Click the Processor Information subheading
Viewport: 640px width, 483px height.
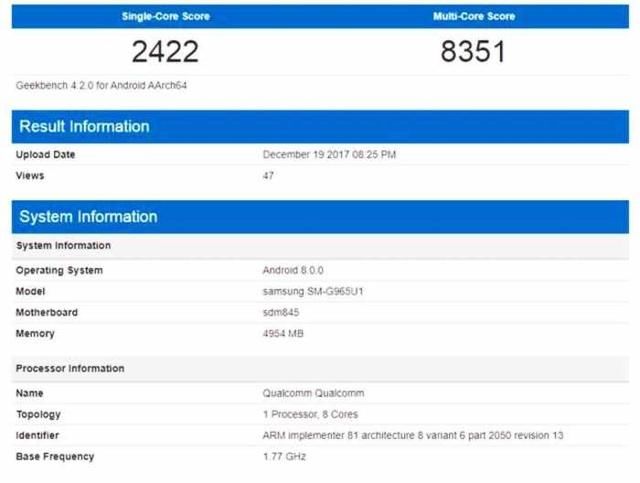click(69, 369)
